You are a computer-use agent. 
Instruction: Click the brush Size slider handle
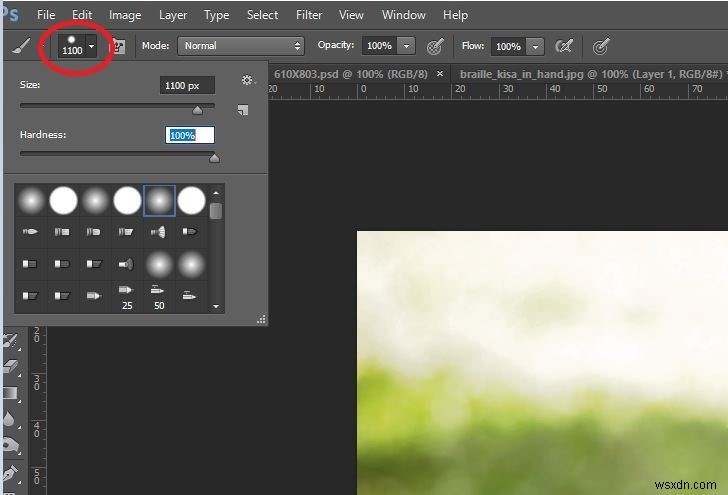tap(197, 110)
